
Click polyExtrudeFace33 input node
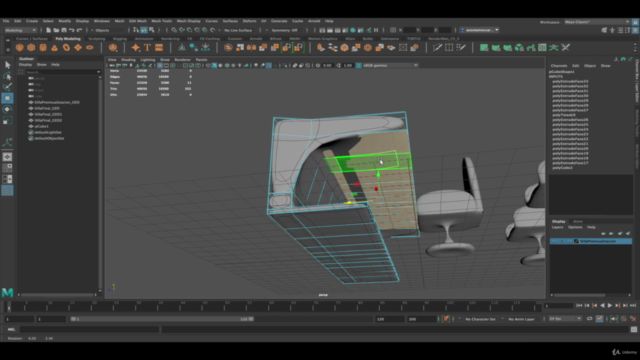click(x=570, y=81)
